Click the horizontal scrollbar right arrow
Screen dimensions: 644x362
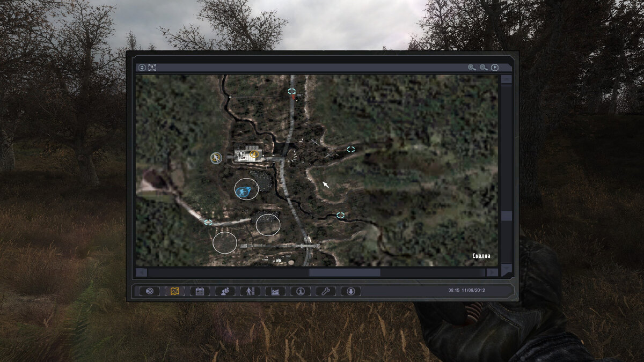[x=492, y=272]
